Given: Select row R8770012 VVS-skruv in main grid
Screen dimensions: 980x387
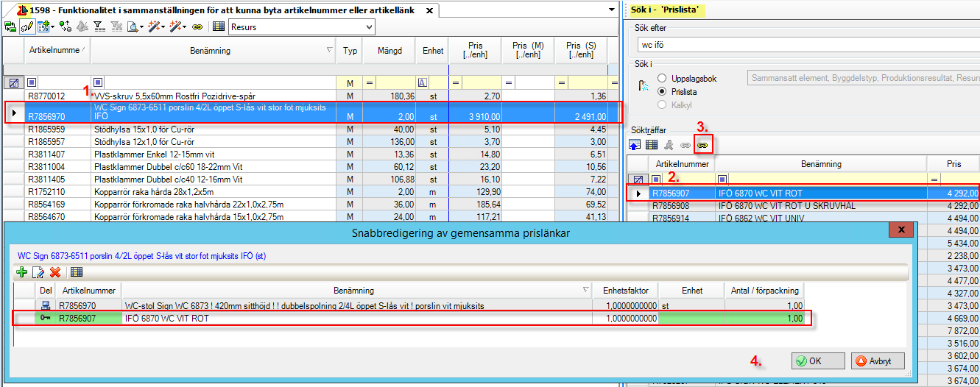Looking at the screenshot, I should click(309, 96).
